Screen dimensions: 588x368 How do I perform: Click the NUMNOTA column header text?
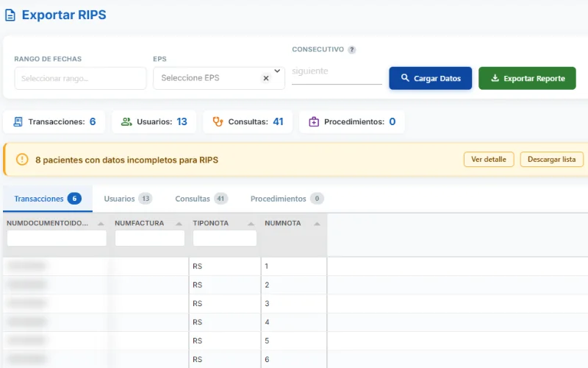coord(283,223)
